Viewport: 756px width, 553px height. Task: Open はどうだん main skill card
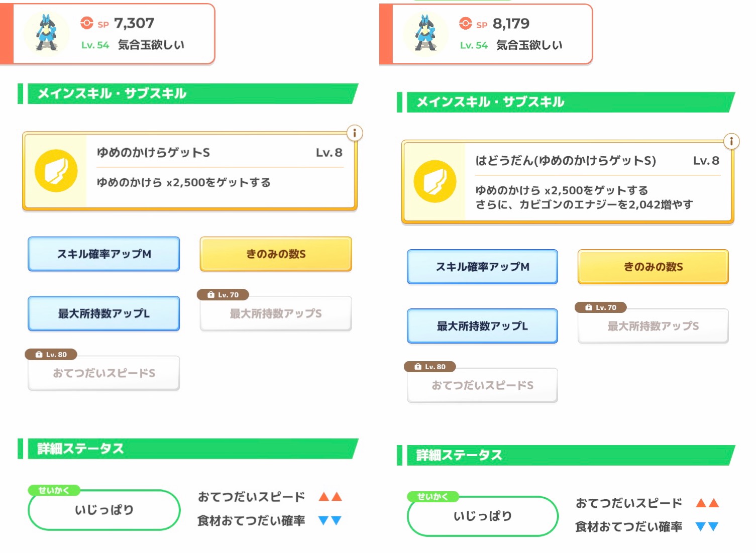point(568,182)
